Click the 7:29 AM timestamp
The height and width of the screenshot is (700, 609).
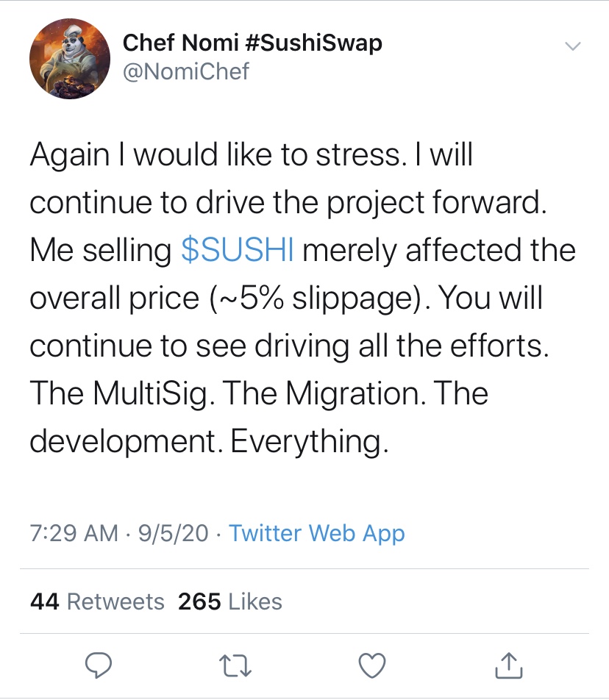[74, 533]
